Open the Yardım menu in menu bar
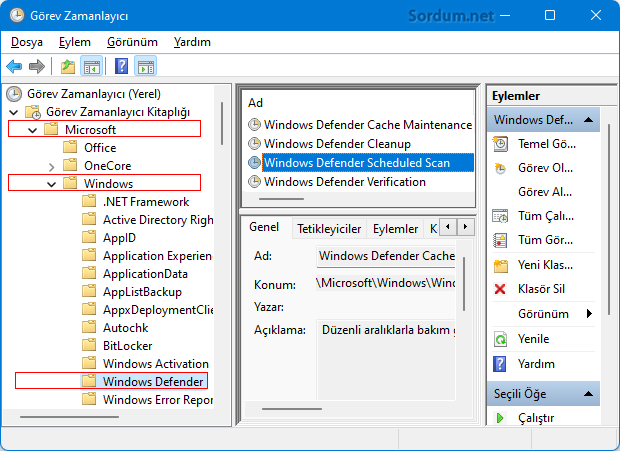The width and height of the screenshot is (620, 451). pos(192,42)
